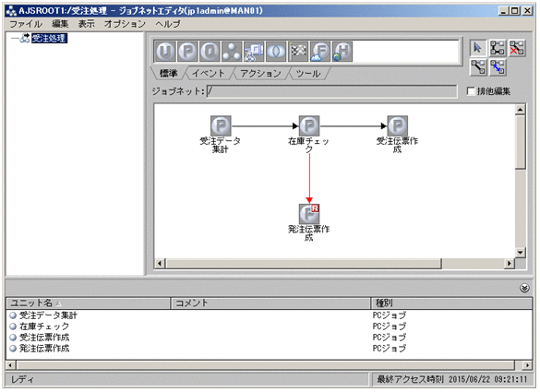This screenshot has width=540, height=392.
Task: Click the コメント column header
Action: point(270,303)
